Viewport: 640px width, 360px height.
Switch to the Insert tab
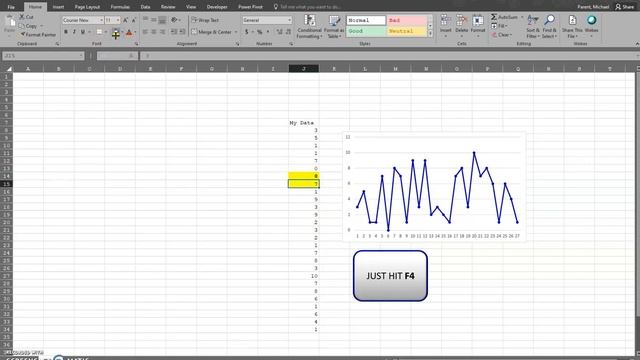click(58, 7)
